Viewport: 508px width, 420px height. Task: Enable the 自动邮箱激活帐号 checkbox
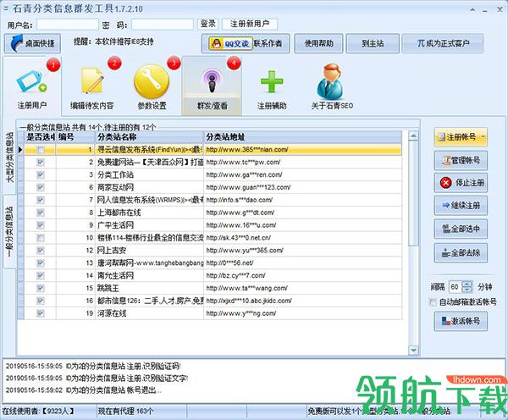(433, 302)
